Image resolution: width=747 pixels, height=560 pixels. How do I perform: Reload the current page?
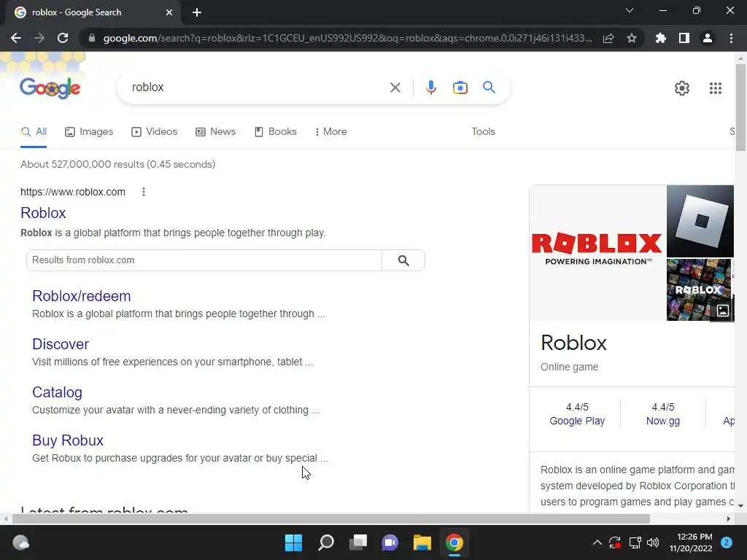(63, 38)
